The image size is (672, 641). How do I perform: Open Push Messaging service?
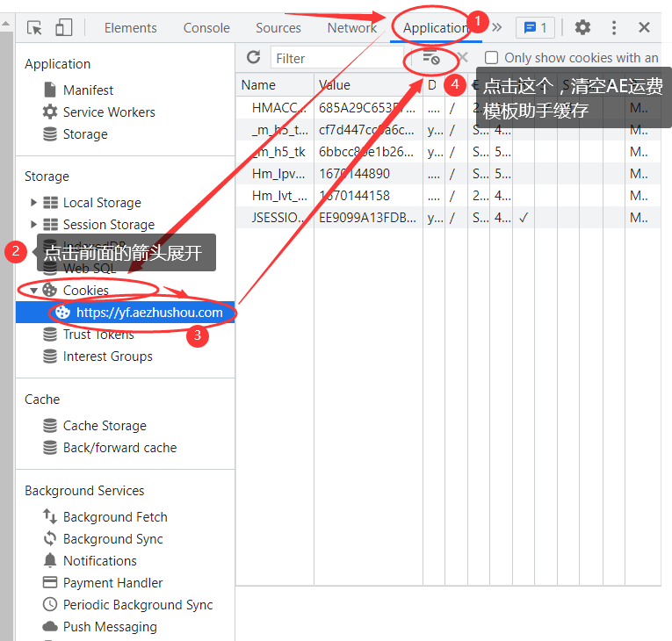pyautogui.click(x=110, y=626)
